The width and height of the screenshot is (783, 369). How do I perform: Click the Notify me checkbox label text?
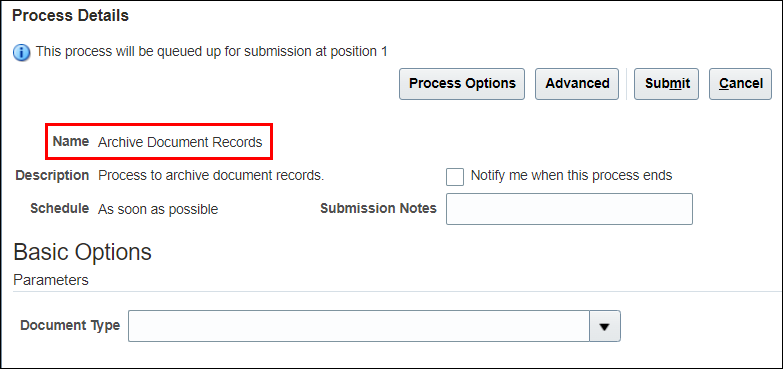tap(571, 176)
